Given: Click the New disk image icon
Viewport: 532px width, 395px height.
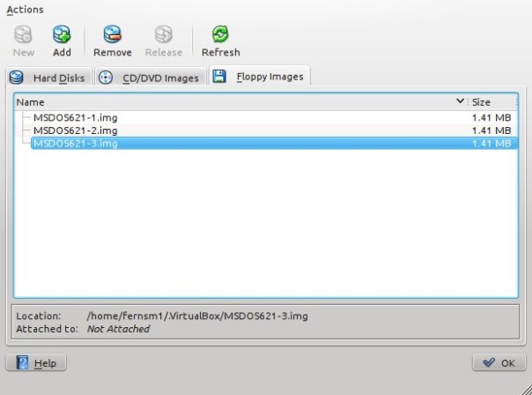Looking at the screenshot, I should coord(24,34).
